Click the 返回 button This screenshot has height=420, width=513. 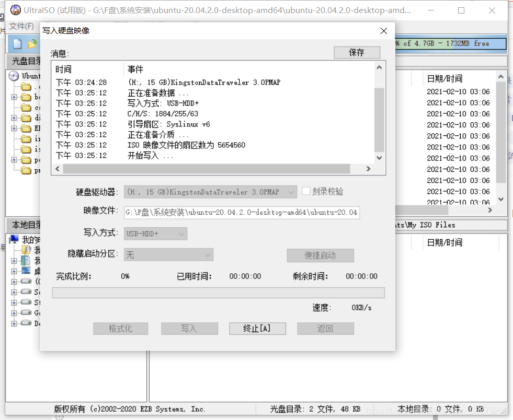tap(326, 329)
